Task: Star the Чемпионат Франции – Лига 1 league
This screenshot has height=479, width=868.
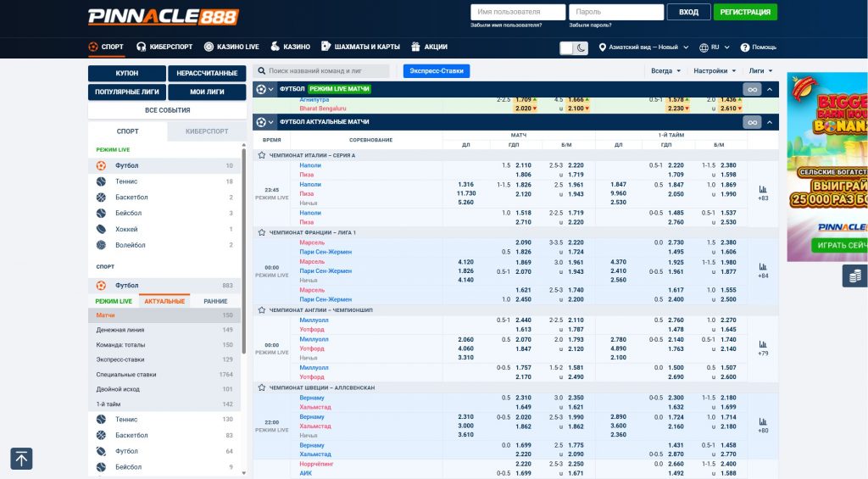Action: point(262,232)
